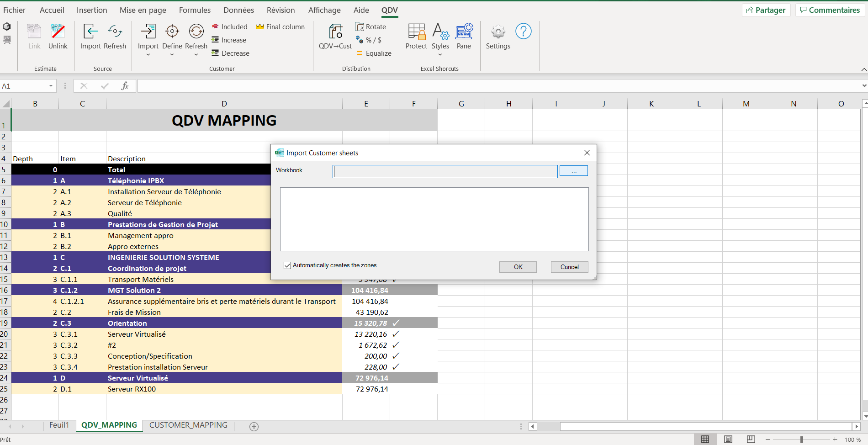The image size is (868, 445).
Task: Expand the Customer Import dropdown arrow
Action: click(148, 55)
